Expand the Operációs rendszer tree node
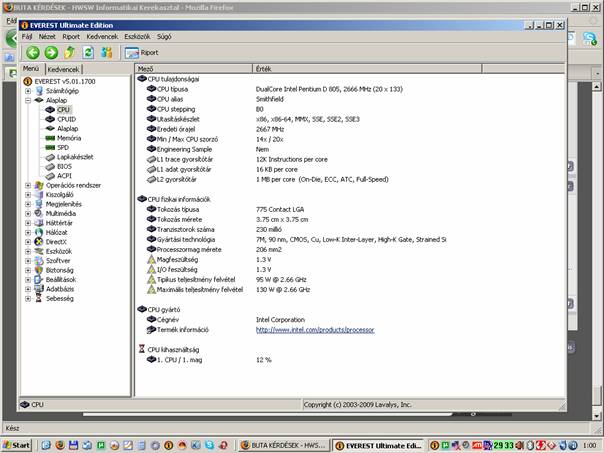This screenshot has width=604, height=453. pos(28,185)
